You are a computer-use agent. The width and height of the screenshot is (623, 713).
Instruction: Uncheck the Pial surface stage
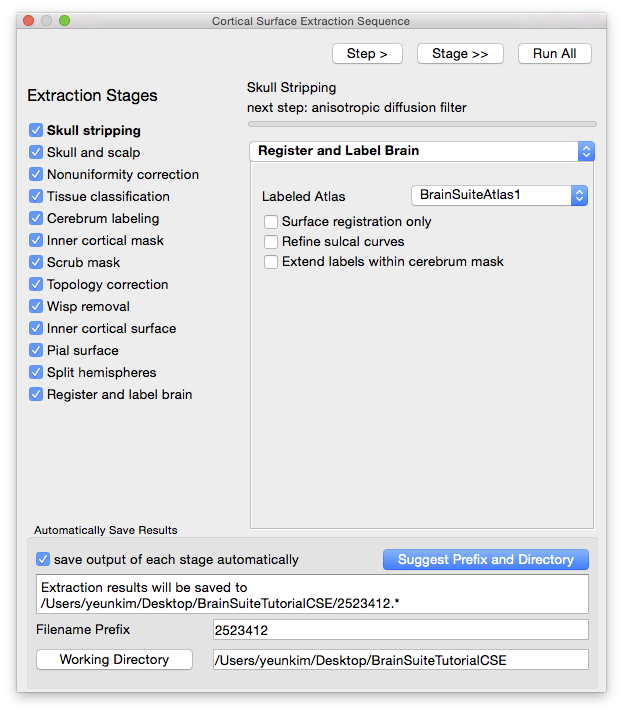(x=36, y=350)
